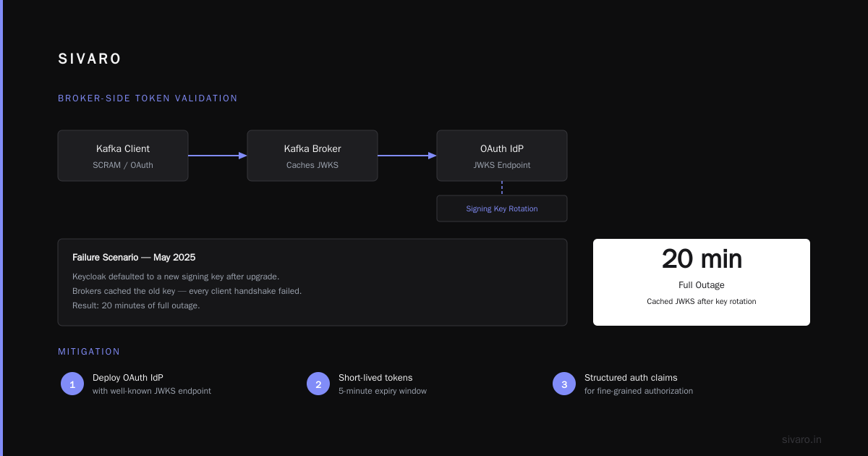Click the step 2 circle badge
Screen dimensions: 868x456
tap(318, 384)
